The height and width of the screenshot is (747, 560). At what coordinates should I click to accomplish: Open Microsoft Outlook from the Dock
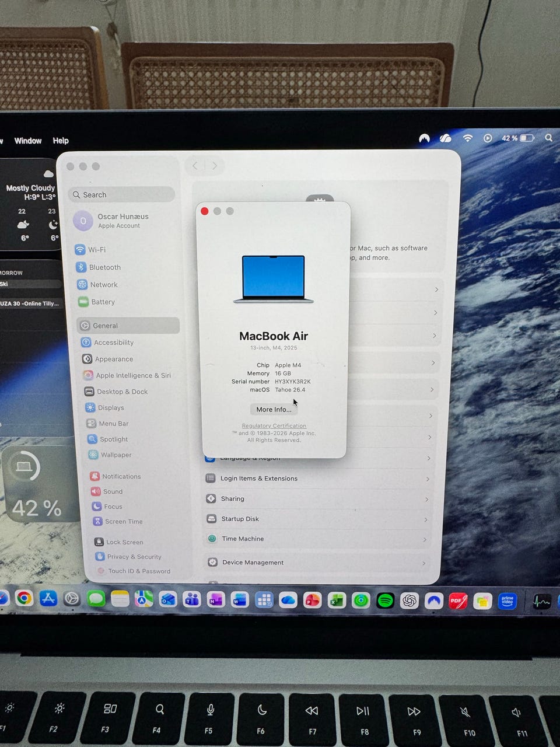click(x=168, y=599)
